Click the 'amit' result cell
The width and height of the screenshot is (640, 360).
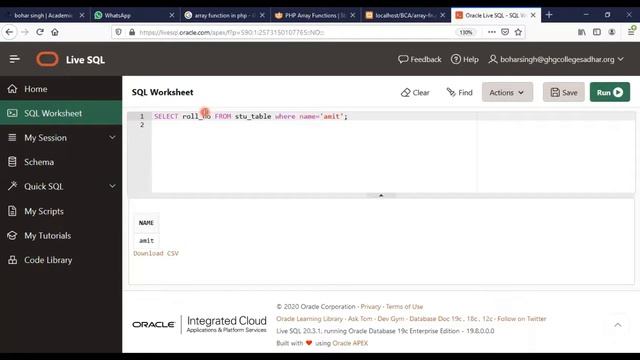click(147, 240)
